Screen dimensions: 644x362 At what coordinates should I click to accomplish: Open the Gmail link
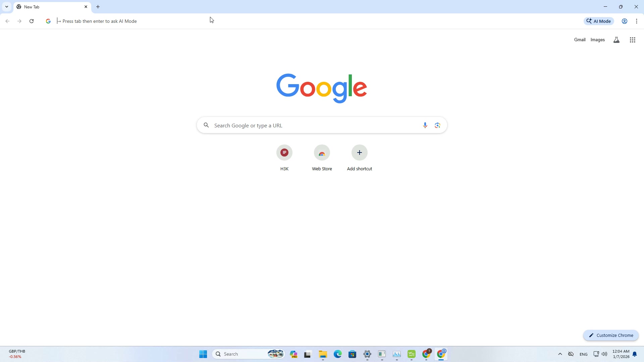click(x=579, y=40)
